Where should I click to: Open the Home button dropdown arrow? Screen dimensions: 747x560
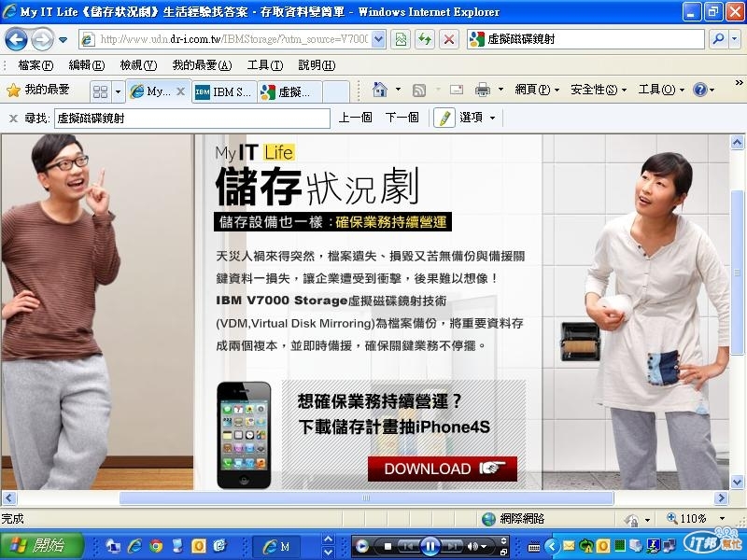(398, 90)
